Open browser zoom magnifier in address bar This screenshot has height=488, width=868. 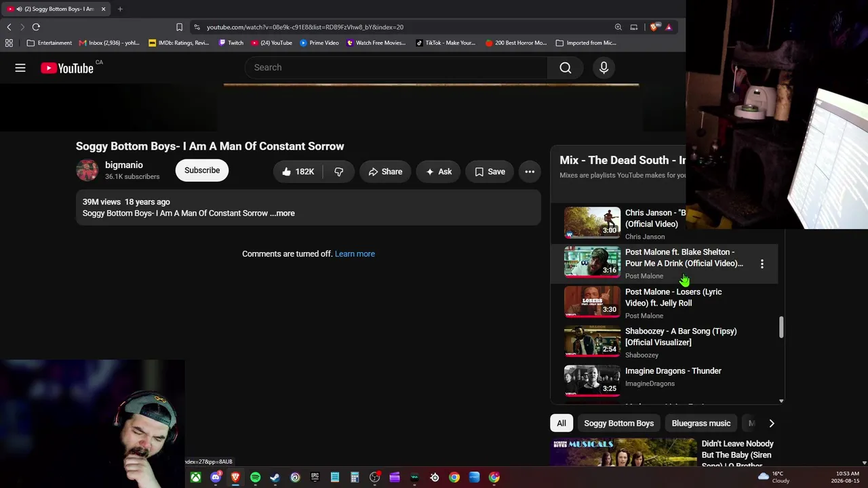pos(618,27)
